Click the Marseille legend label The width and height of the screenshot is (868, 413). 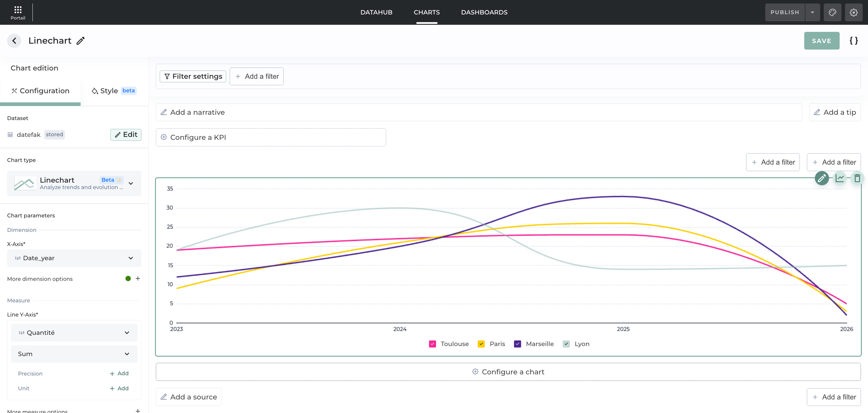tap(539, 344)
